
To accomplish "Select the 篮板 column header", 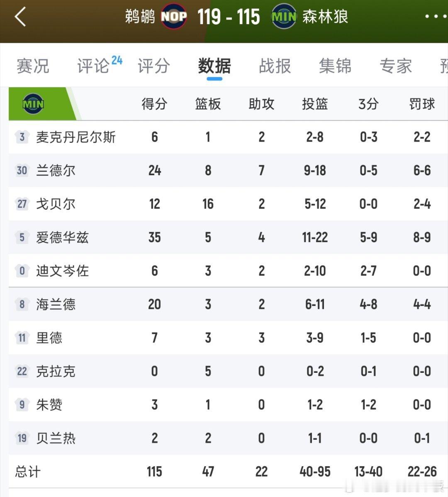I will tap(208, 104).
